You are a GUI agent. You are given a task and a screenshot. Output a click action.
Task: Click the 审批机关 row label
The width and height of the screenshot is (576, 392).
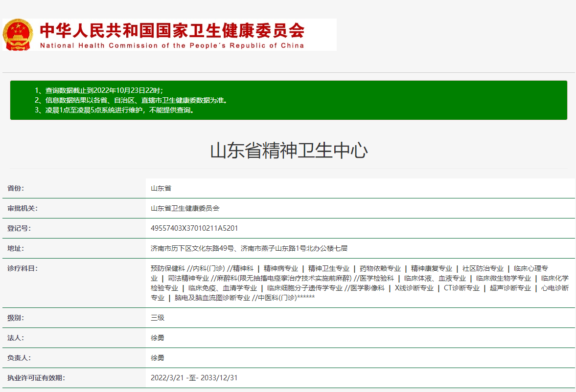coord(23,209)
